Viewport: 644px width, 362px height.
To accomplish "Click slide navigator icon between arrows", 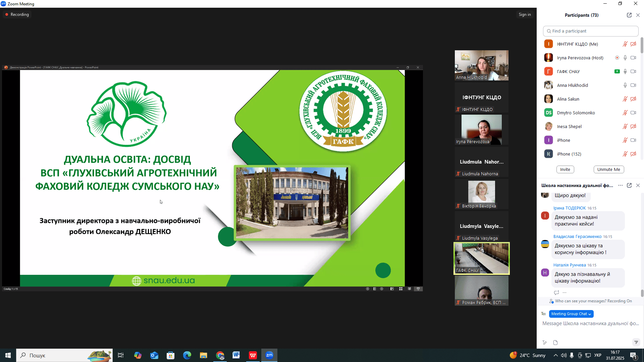I will coord(375,289).
